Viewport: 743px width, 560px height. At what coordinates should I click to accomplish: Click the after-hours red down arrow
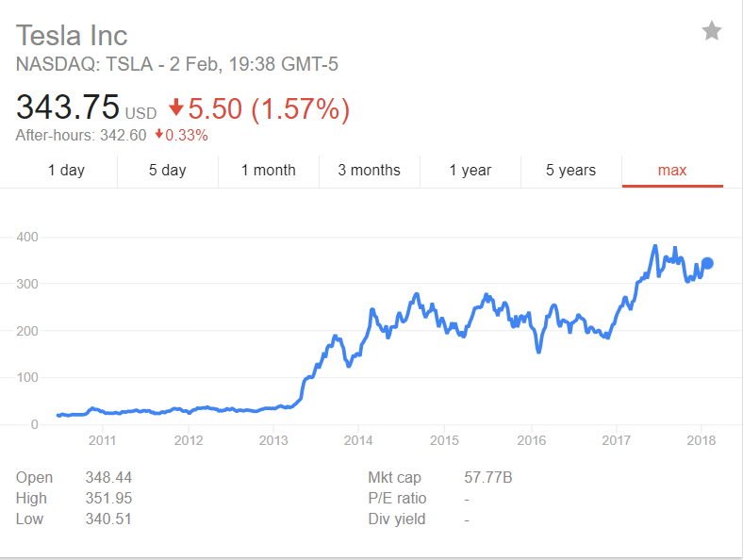pyautogui.click(x=159, y=134)
